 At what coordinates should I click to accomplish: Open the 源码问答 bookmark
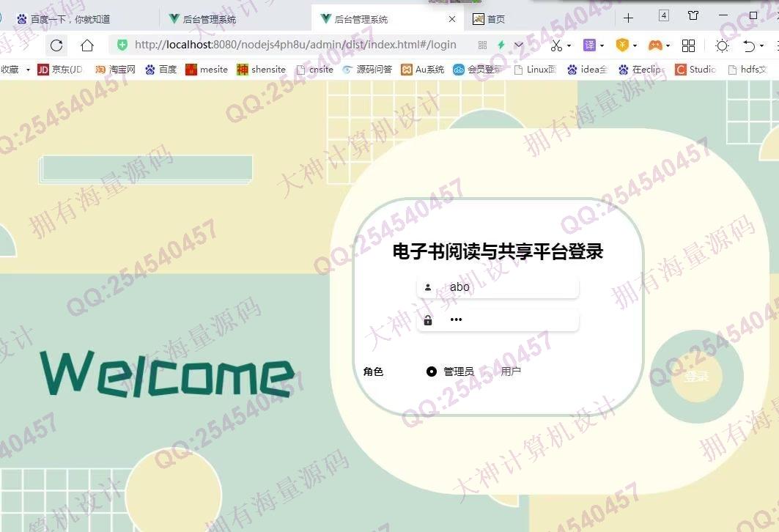coord(367,70)
